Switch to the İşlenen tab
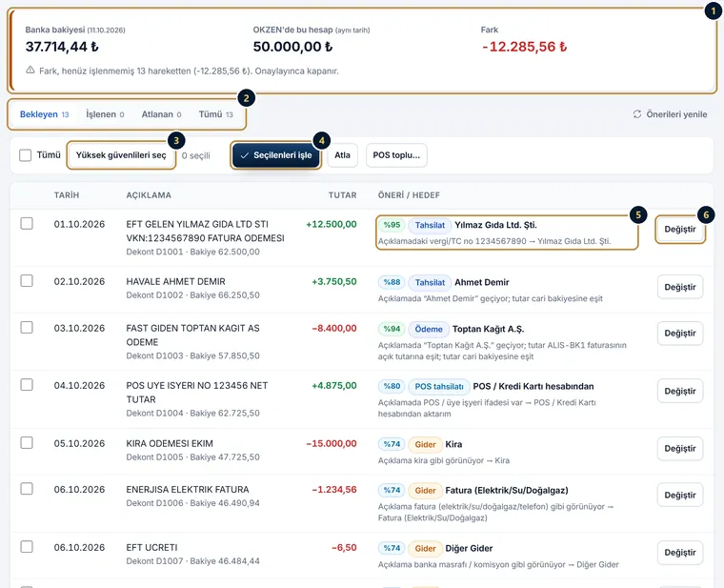The height and width of the screenshot is (588, 724). (105, 114)
